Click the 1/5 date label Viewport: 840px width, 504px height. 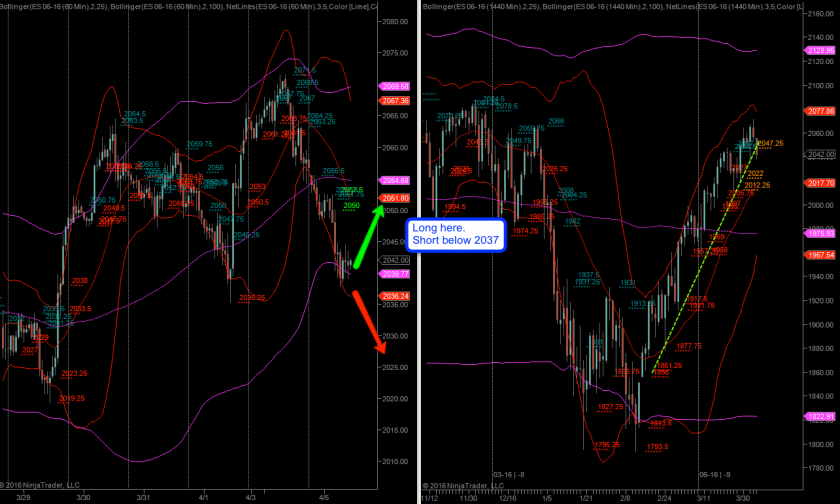tap(546, 498)
